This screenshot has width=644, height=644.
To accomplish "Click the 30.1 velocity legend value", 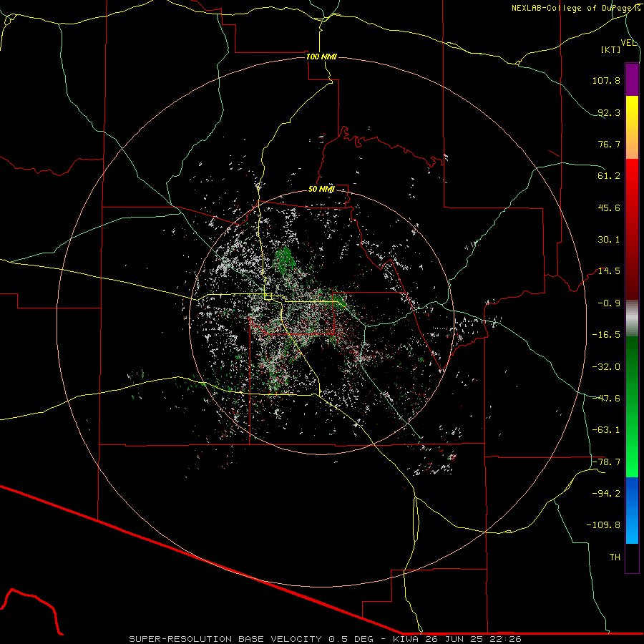I will point(609,240).
